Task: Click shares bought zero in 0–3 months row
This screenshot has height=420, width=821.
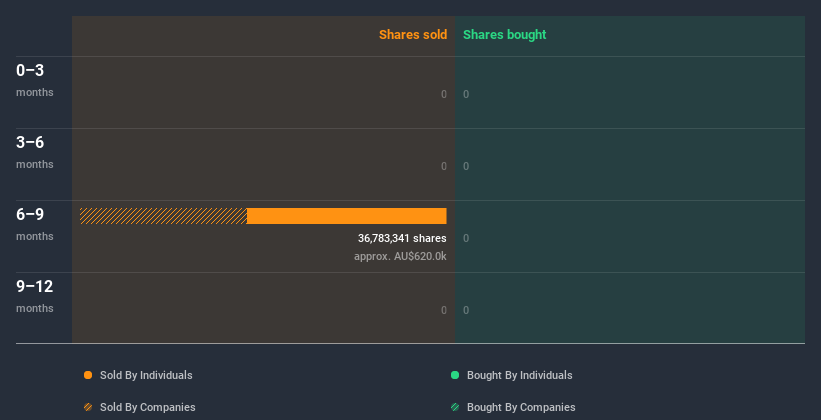Action: point(466,94)
